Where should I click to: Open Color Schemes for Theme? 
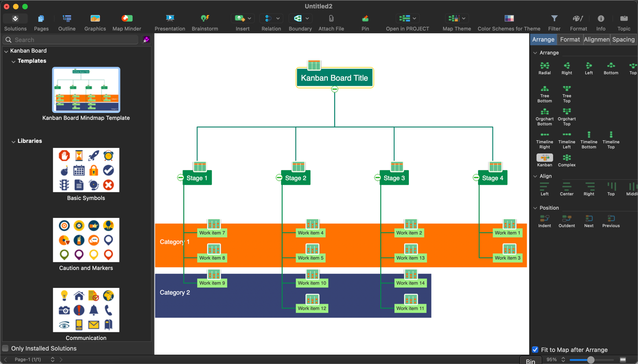[509, 18]
